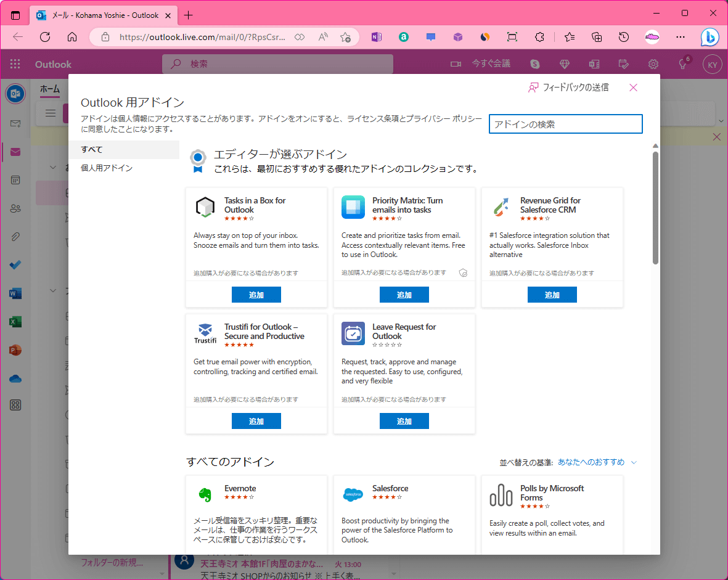This screenshot has height=580, width=728.
Task: Select the 個人用アドイン category
Action: point(124,168)
